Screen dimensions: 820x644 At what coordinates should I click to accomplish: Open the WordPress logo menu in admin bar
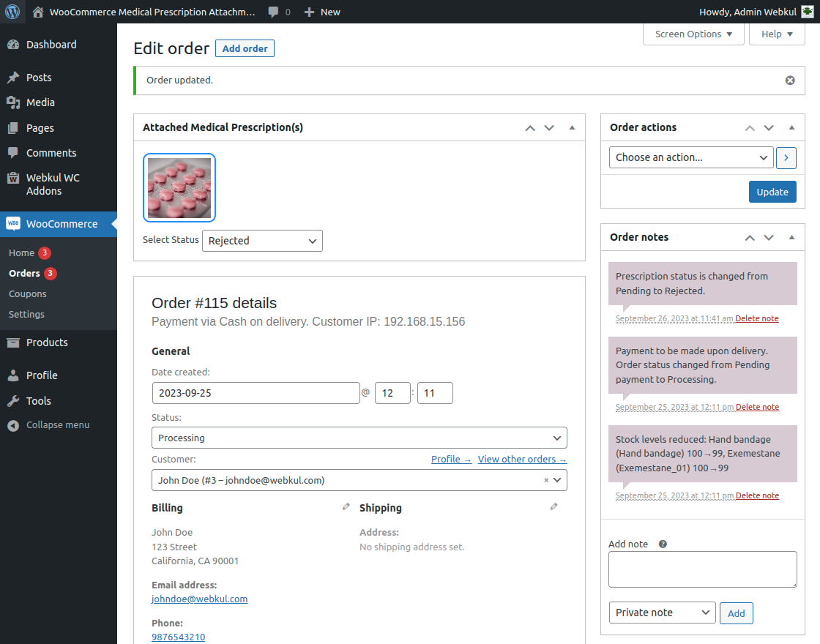pyautogui.click(x=12, y=12)
